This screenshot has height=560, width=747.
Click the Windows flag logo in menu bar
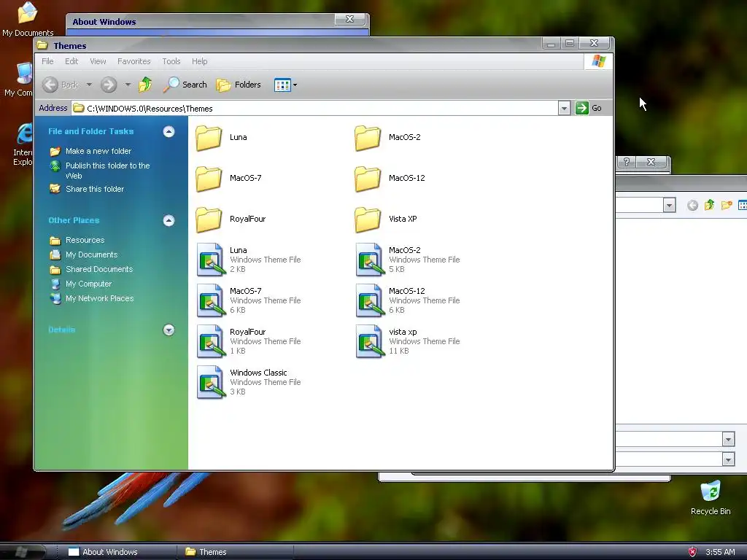pyautogui.click(x=598, y=61)
